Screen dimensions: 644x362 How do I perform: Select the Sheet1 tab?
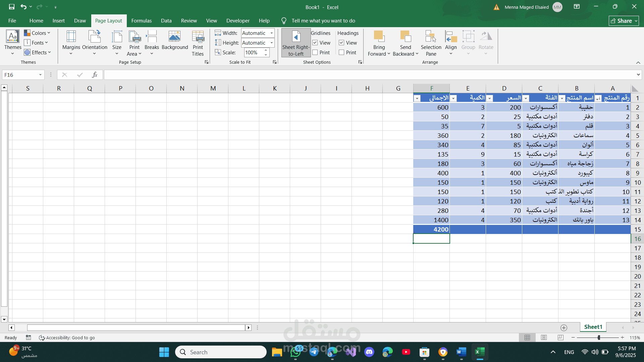[593, 327]
